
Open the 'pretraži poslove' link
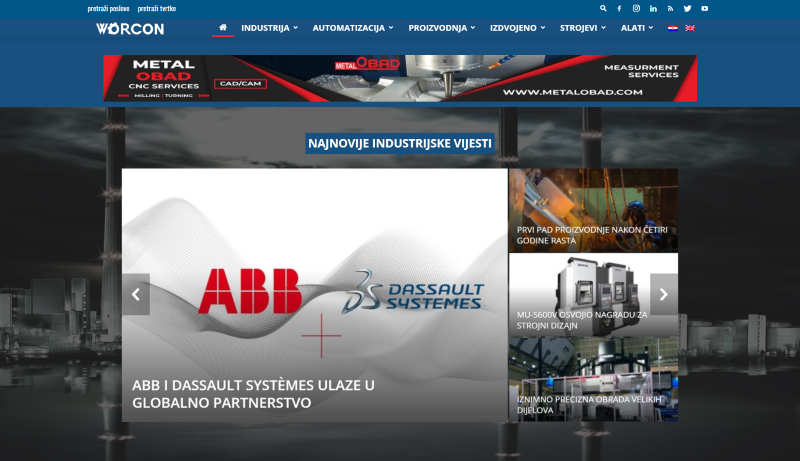click(108, 9)
